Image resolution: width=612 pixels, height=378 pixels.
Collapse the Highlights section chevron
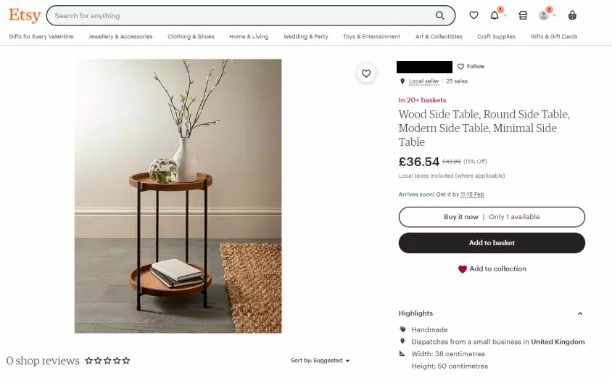coord(580,314)
